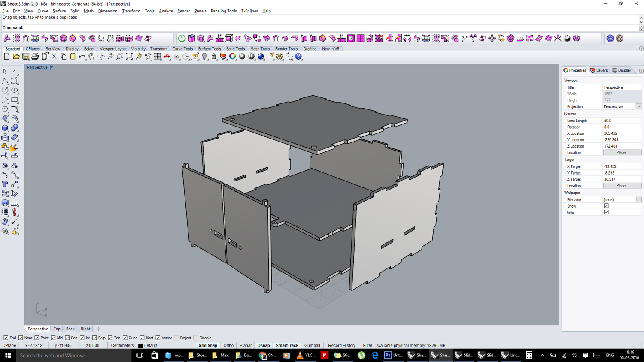
Task: Select the Text object tool
Action: tap(5, 184)
